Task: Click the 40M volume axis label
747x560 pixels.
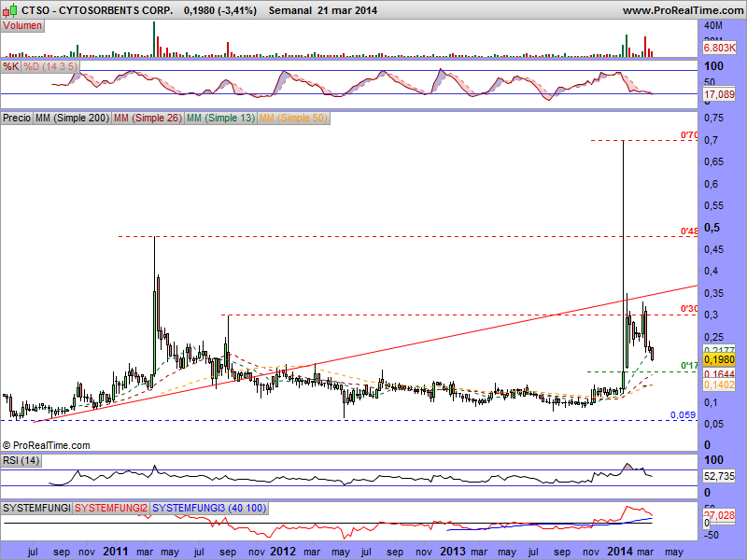Action: (713, 25)
